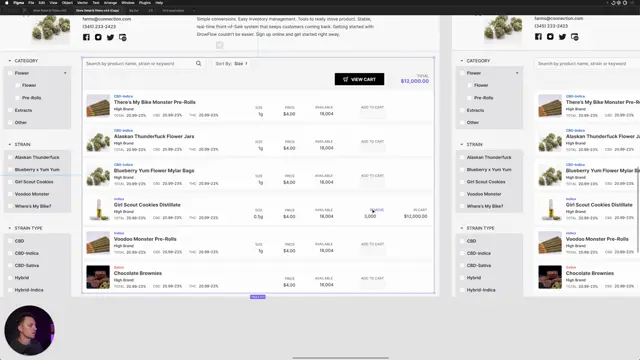Open the Edit menu
Viewport: 640px width, 360px height.
pyautogui.click(x=42, y=3)
